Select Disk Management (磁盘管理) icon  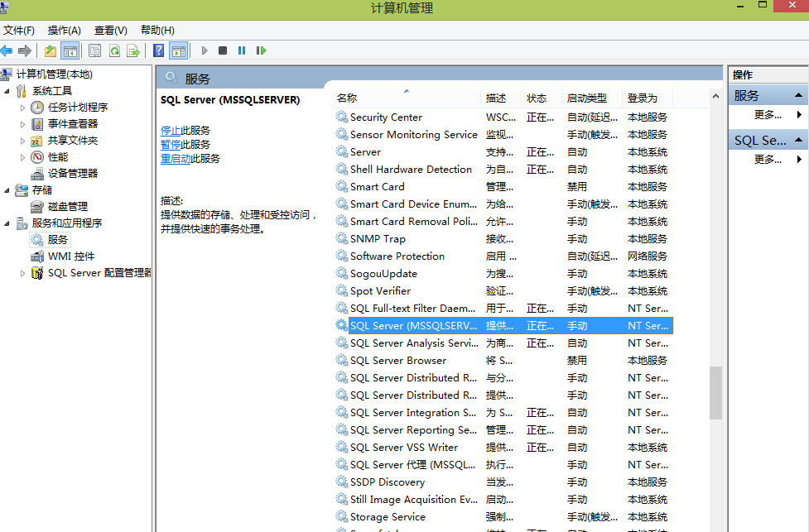[36, 207]
